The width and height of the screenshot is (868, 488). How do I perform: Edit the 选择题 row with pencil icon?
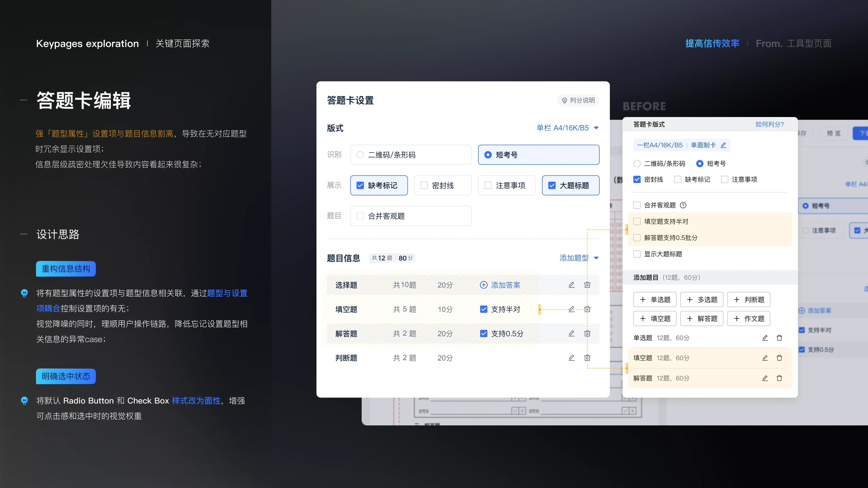coord(571,285)
